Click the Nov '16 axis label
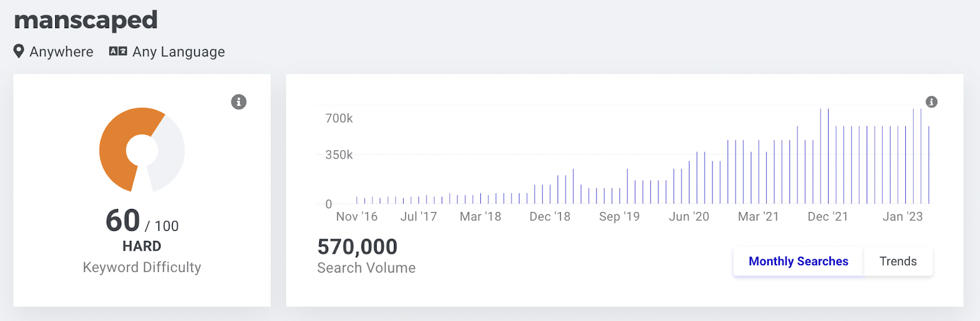 pyautogui.click(x=357, y=217)
